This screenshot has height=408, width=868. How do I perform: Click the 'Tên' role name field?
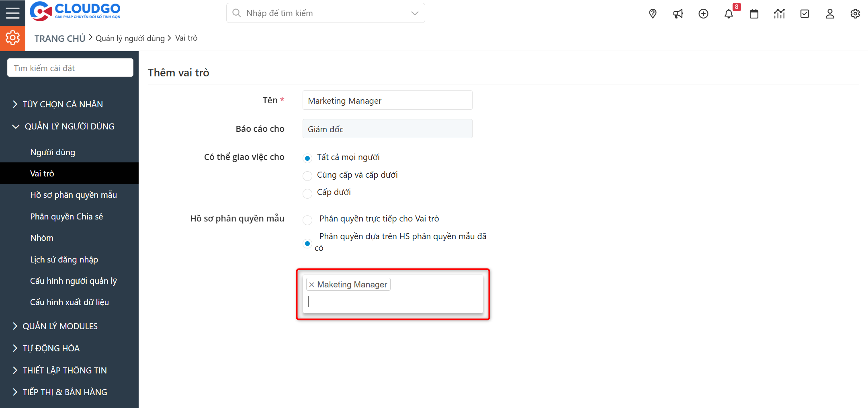[387, 100]
